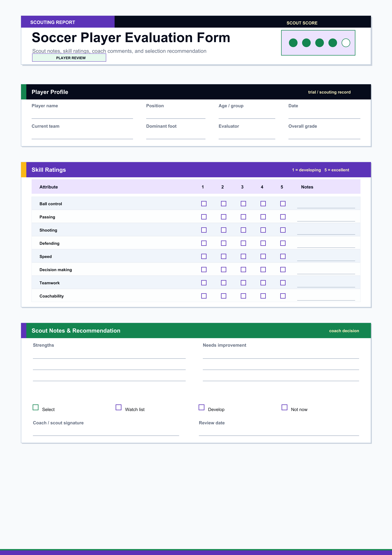Click the SCOUTING REPORT header label
The height and width of the screenshot is (555, 392).
53,22
